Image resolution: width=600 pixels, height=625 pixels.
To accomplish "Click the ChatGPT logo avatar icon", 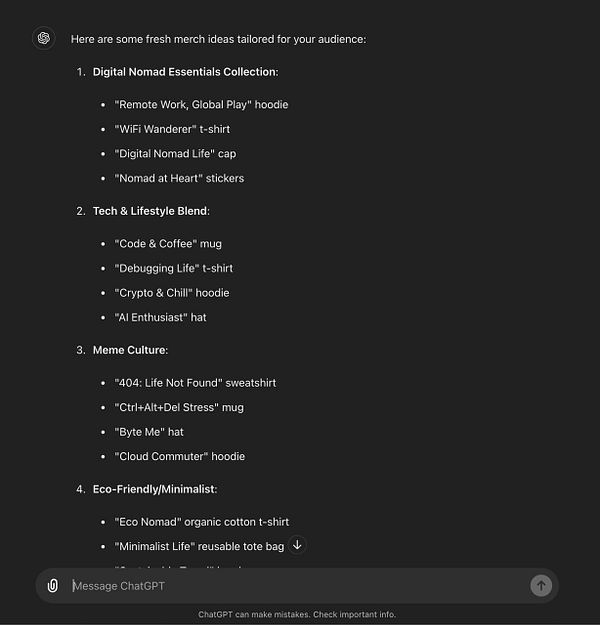I will (44, 39).
